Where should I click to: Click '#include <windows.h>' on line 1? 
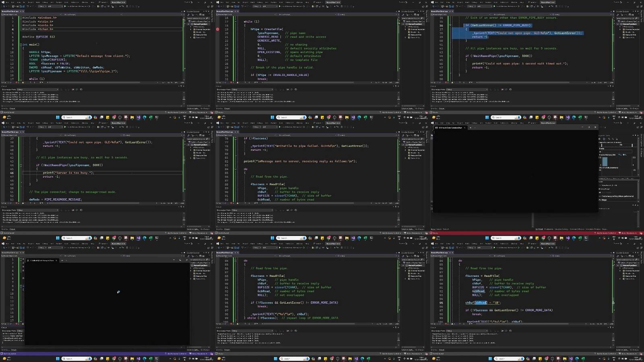[x=39, y=18]
